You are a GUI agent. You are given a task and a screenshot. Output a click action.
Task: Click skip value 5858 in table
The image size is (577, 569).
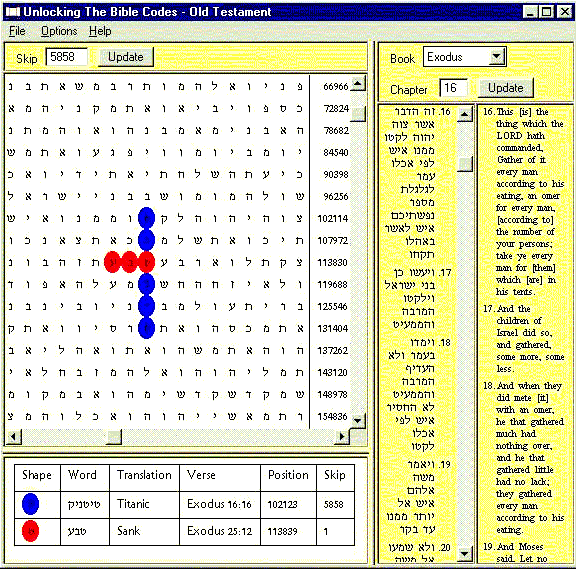point(333,504)
